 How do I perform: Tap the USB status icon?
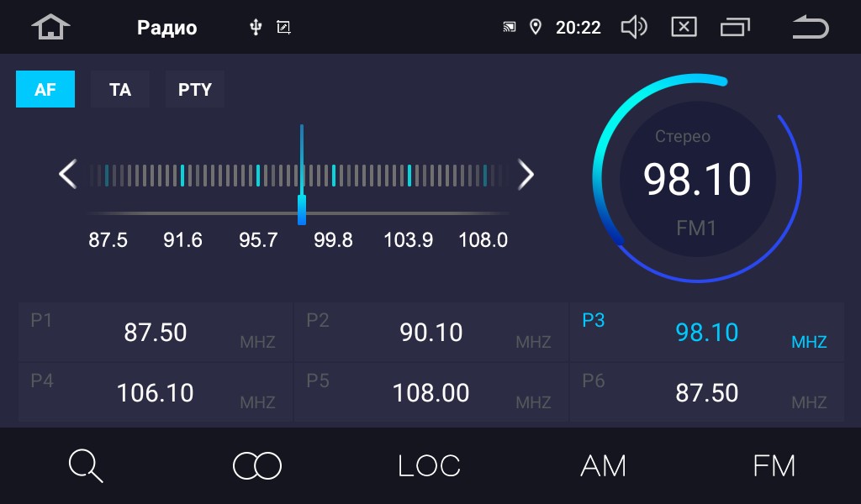point(256,27)
